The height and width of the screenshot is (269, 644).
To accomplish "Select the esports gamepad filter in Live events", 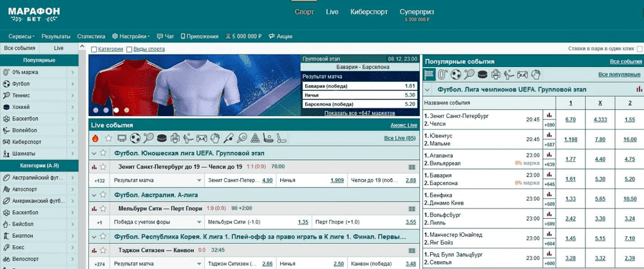I will [202, 138].
